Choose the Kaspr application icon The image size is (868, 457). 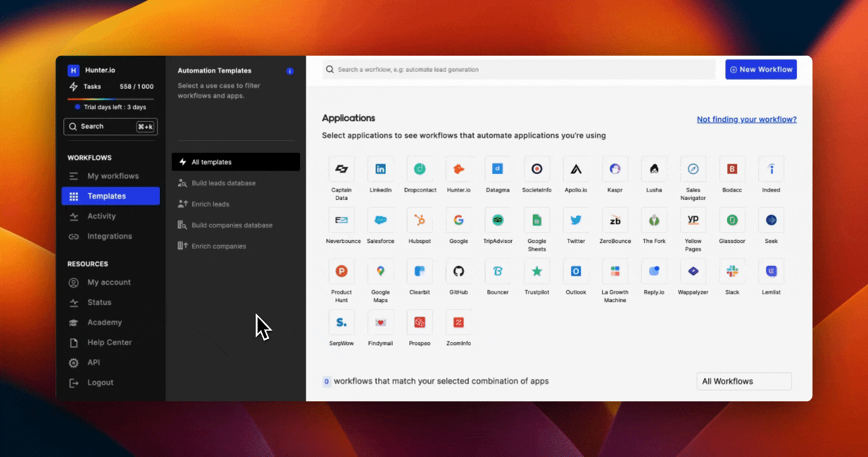pos(615,169)
